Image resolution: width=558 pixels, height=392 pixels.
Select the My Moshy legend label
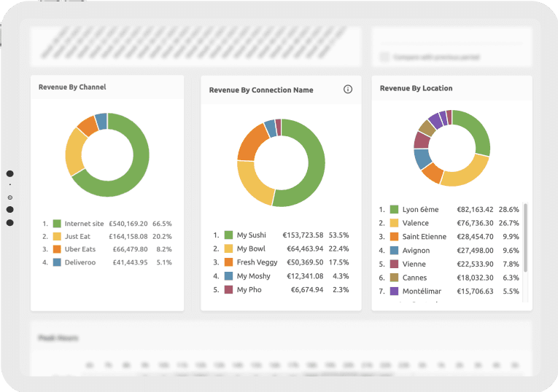click(253, 276)
